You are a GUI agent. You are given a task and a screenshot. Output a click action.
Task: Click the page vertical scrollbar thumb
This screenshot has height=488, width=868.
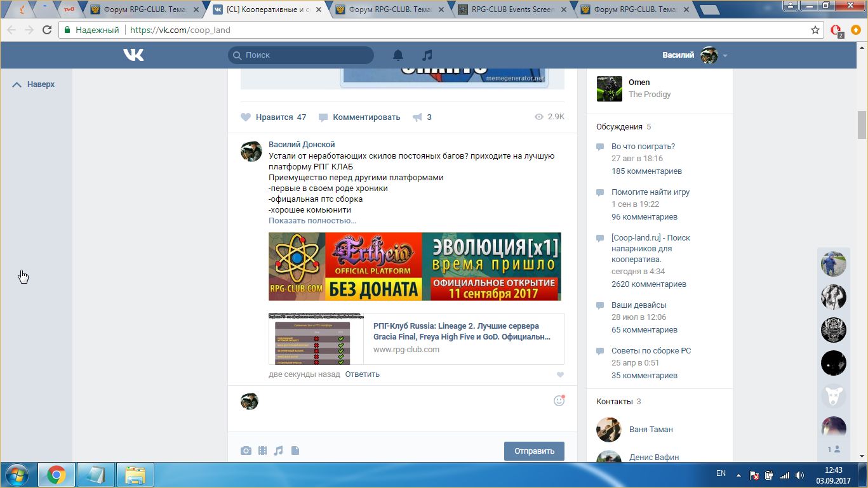pyautogui.click(x=862, y=124)
